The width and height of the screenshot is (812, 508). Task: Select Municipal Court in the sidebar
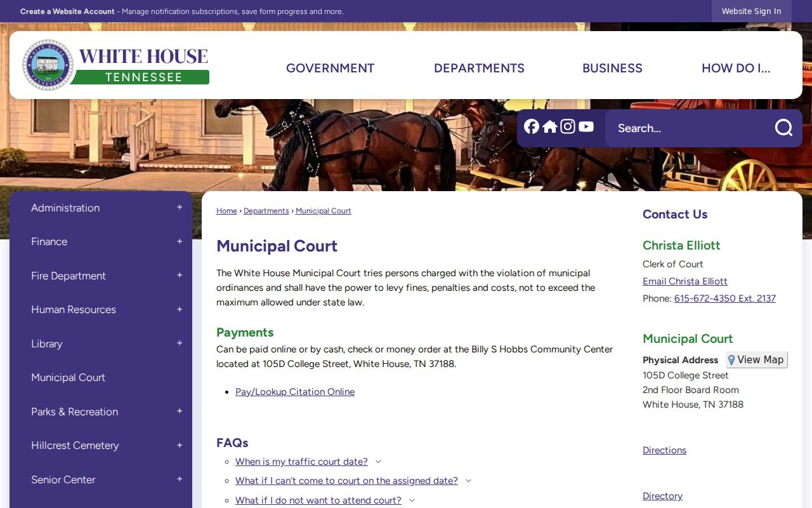tap(68, 377)
